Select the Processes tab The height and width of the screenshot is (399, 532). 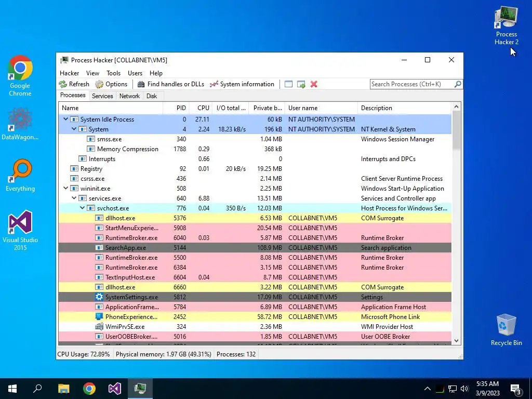(73, 95)
